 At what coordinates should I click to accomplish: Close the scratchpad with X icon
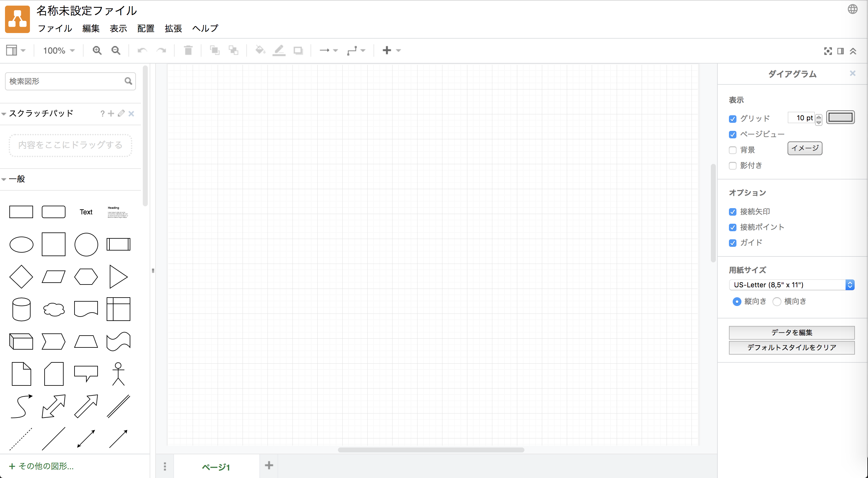[131, 114]
